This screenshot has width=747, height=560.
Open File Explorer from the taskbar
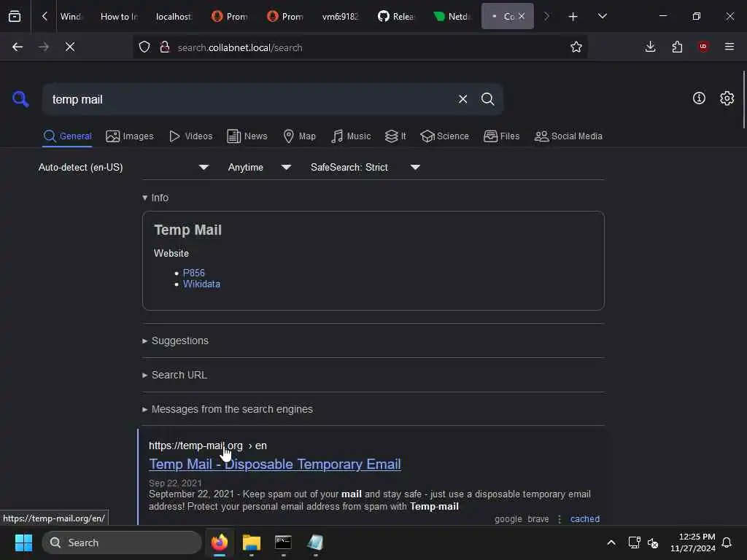click(251, 542)
